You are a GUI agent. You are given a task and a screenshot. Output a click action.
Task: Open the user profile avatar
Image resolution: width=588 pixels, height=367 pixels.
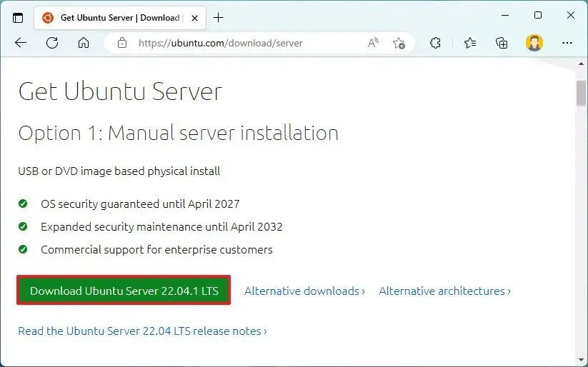534,43
